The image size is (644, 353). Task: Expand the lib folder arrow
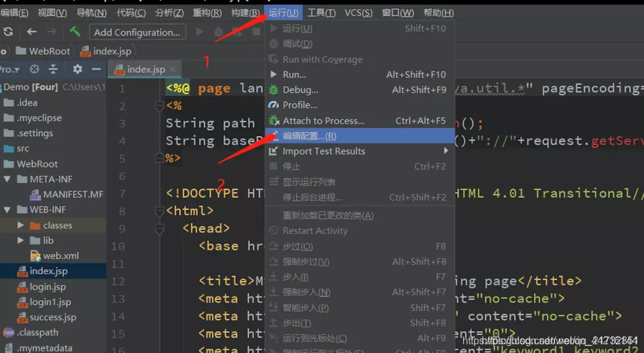[x=21, y=240]
